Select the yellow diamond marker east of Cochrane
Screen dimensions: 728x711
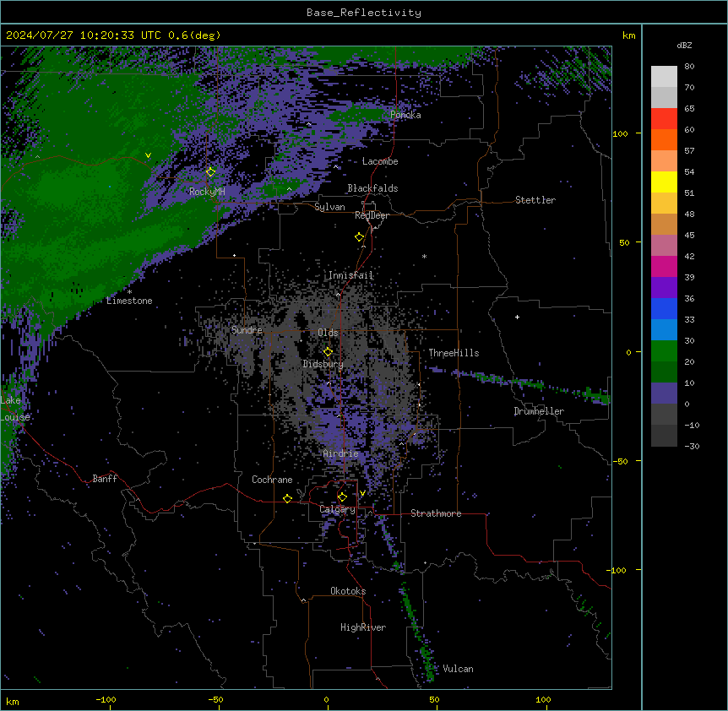287,498
